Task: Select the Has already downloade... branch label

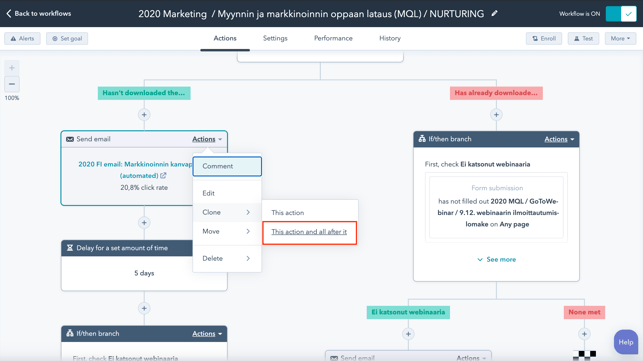Action: [496, 93]
